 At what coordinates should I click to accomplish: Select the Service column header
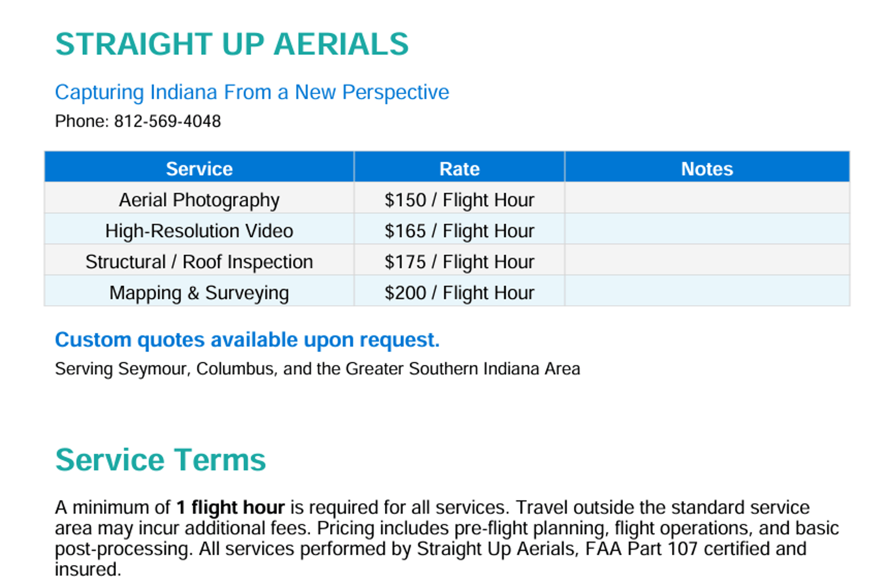pyautogui.click(x=199, y=169)
